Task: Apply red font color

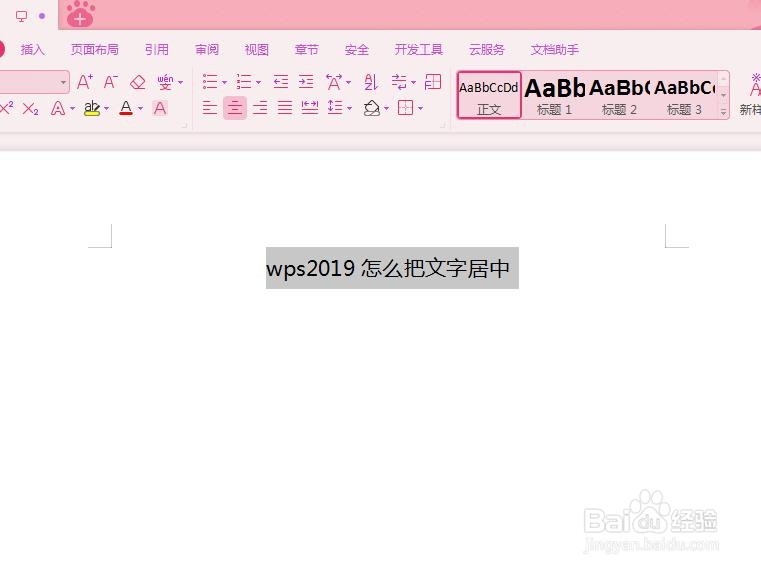Action: (x=126, y=108)
